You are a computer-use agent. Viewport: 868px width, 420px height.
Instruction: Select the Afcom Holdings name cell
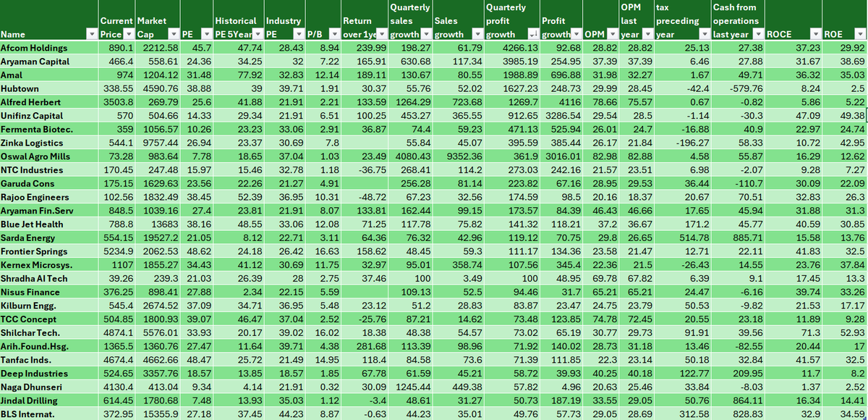click(49, 48)
